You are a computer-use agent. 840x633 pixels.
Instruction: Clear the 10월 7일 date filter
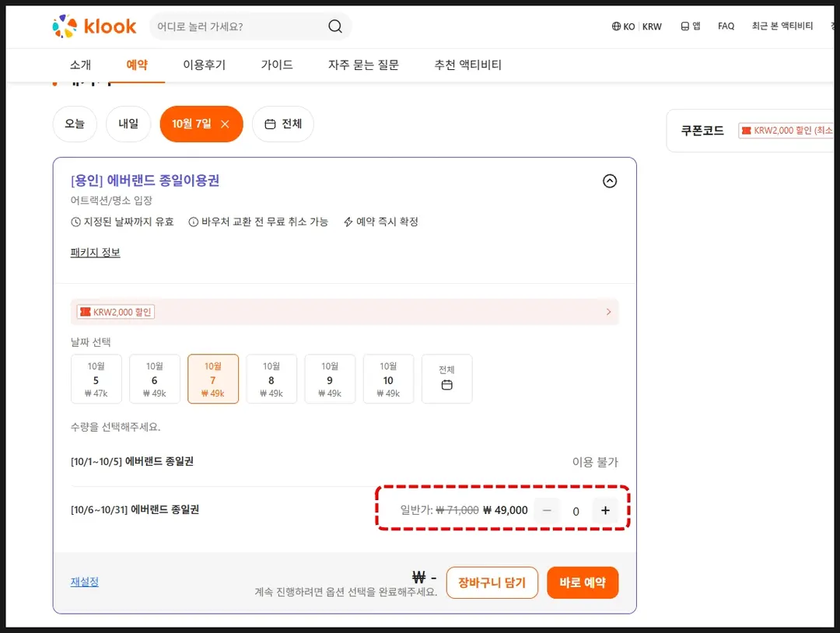(x=225, y=124)
